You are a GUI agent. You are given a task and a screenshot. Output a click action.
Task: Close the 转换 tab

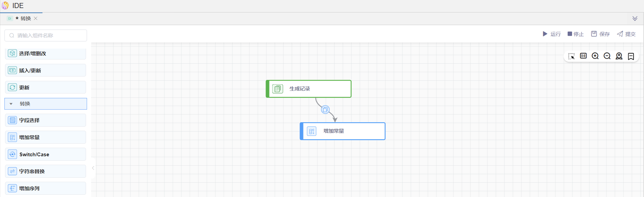click(36, 18)
